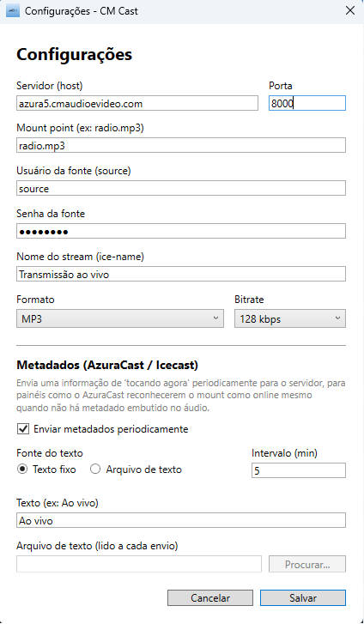Screen dimensions: 364x624
Task: Click the Arquivo de texto path field
Action: click(x=139, y=564)
